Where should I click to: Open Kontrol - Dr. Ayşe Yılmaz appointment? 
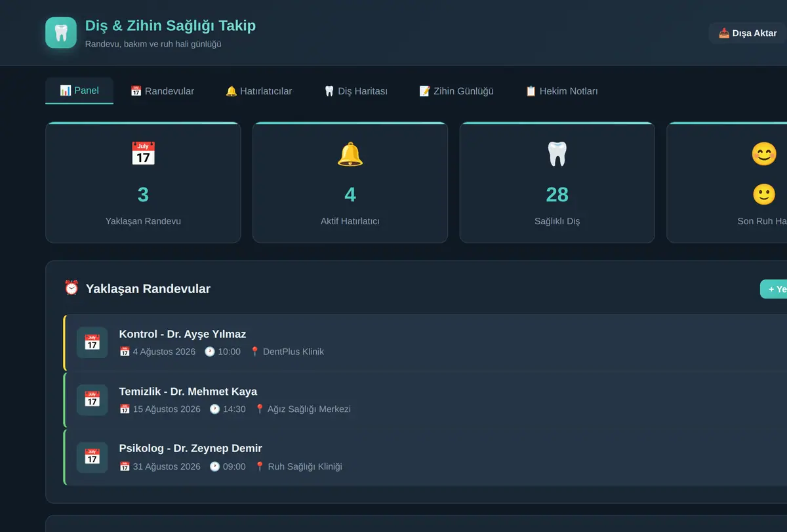[425, 342]
